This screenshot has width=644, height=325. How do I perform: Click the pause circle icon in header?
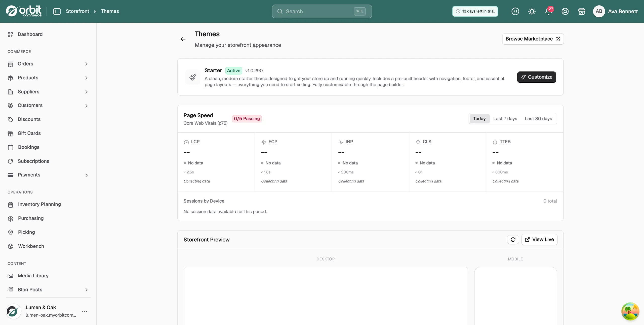pos(515,11)
